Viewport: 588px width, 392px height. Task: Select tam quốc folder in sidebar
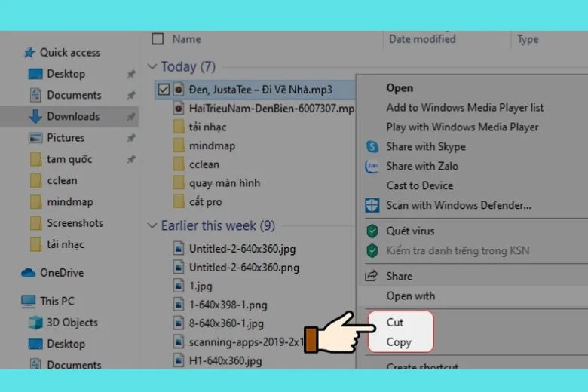69,159
